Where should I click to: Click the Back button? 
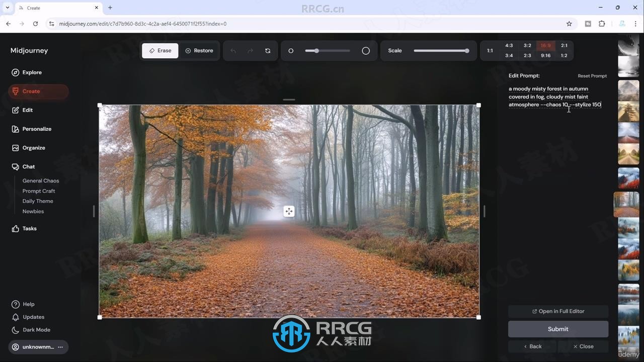click(x=532, y=346)
